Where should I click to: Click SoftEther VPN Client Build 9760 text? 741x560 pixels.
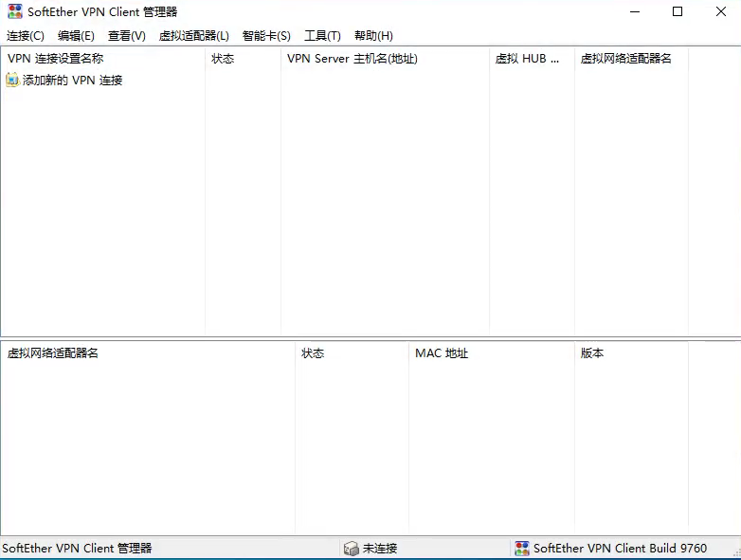pyautogui.click(x=620, y=549)
